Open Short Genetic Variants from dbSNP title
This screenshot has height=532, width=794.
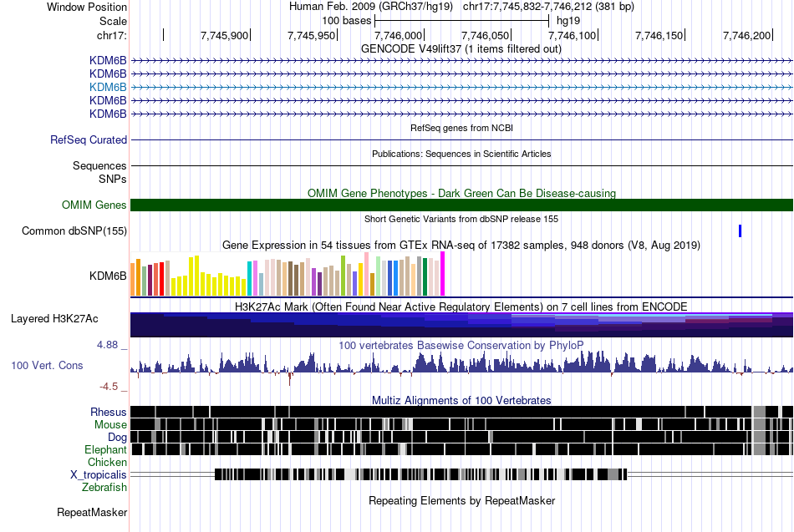click(x=461, y=219)
